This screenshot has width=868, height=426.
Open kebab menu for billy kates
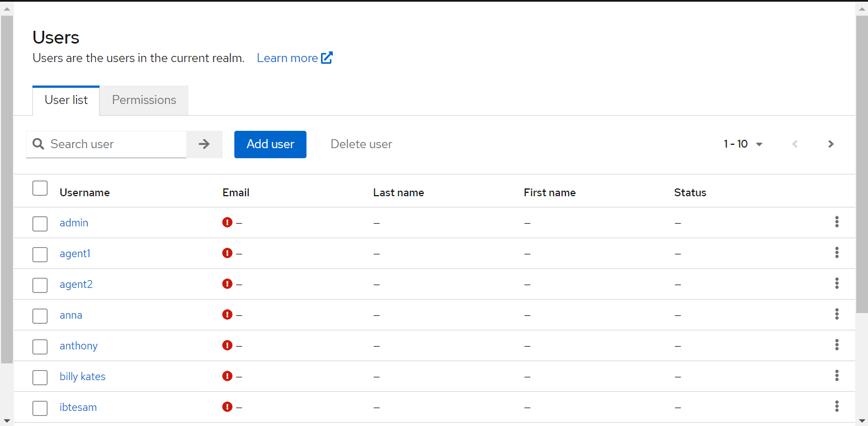pyautogui.click(x=837, y=376)
